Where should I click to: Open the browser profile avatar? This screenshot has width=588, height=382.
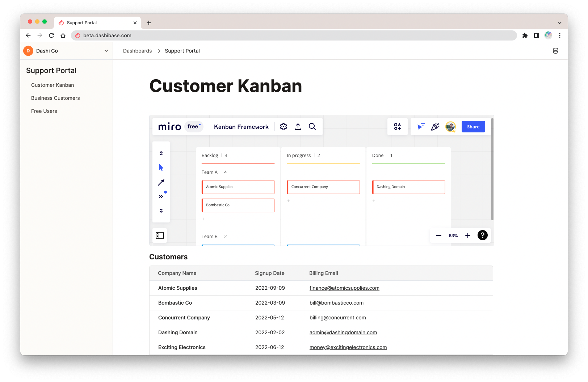(548, 35)
